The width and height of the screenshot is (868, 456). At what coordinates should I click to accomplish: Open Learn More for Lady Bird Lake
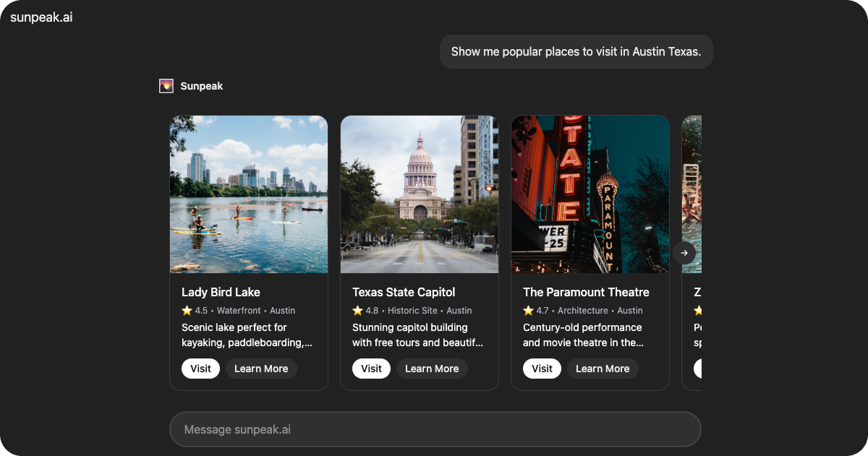261,369
